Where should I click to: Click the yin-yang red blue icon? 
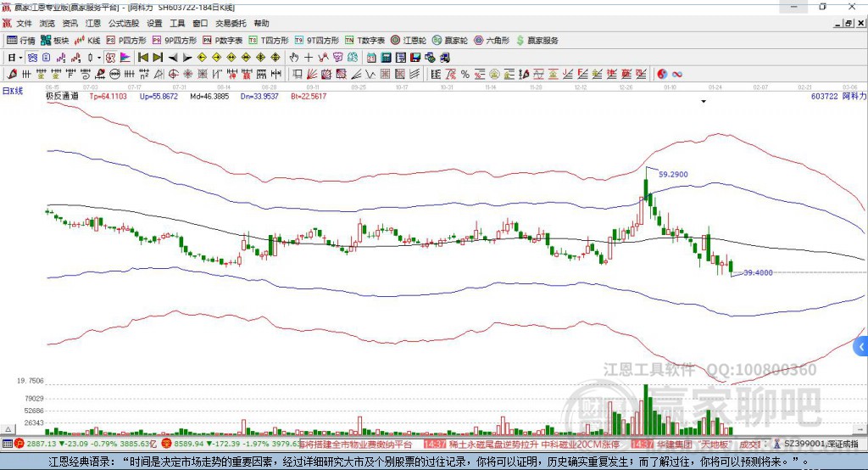[662, 74]
